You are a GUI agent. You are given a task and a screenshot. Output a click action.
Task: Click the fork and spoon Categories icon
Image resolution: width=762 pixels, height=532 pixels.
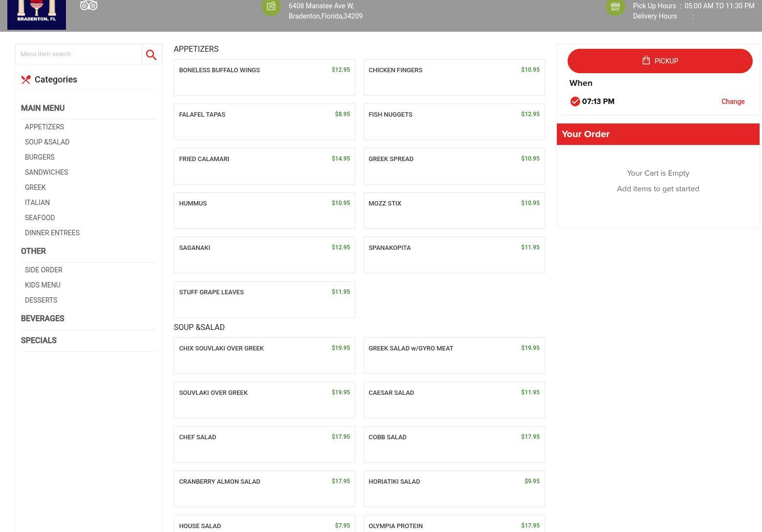click(x=26, y=80)
